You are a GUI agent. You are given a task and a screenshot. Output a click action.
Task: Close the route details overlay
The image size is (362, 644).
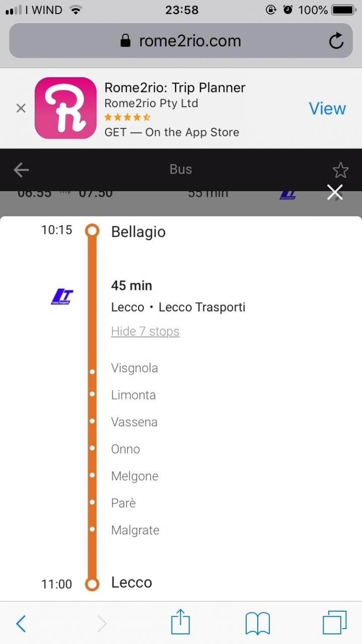click(335, 192)
